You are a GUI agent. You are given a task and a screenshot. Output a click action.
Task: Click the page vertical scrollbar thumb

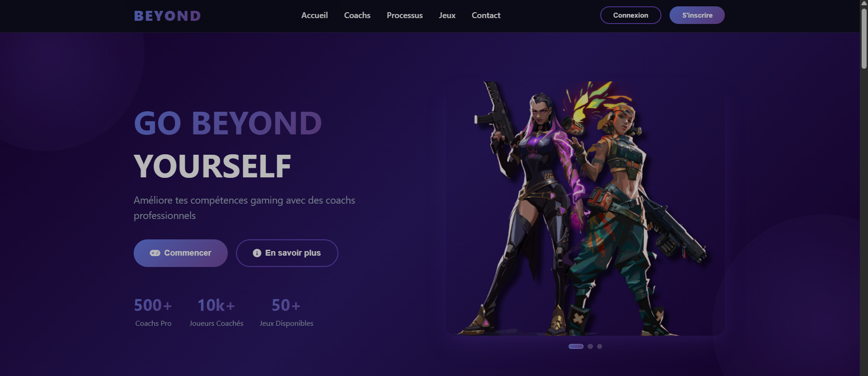click(x=864, y=38)
